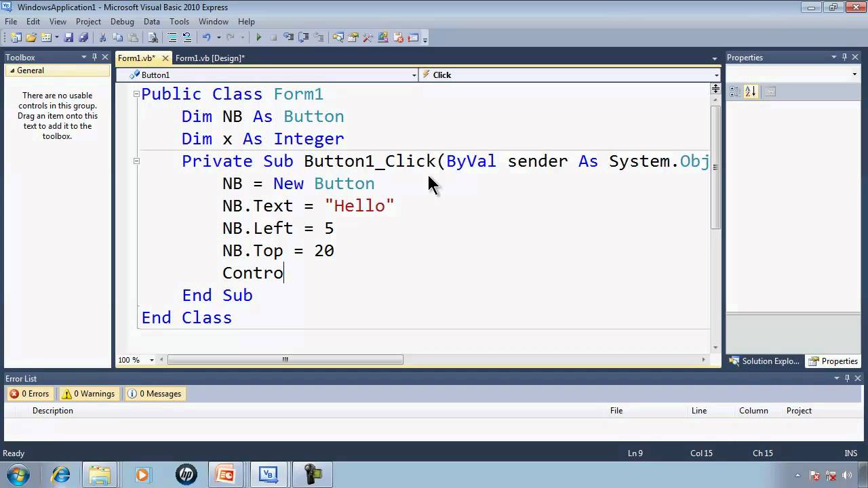Start debugging with the green play icon
868x488 pixels.
[258, 38]
